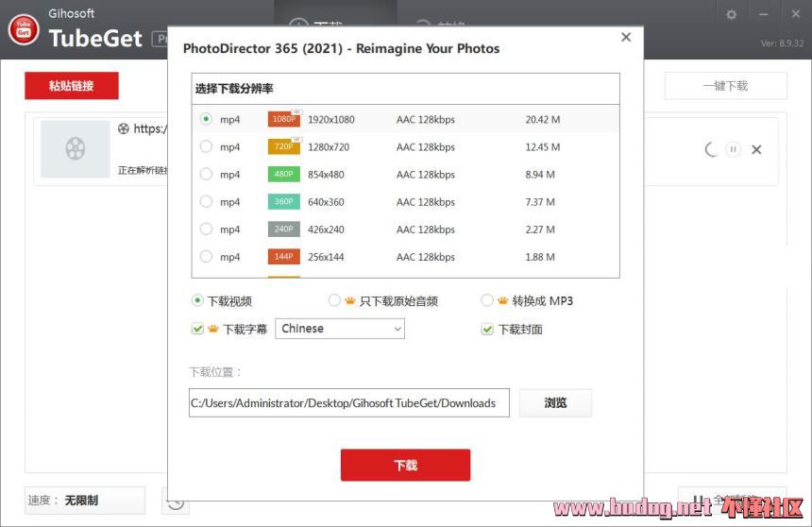
Task: Click the pause icon on download item
Action: (733, 149)
